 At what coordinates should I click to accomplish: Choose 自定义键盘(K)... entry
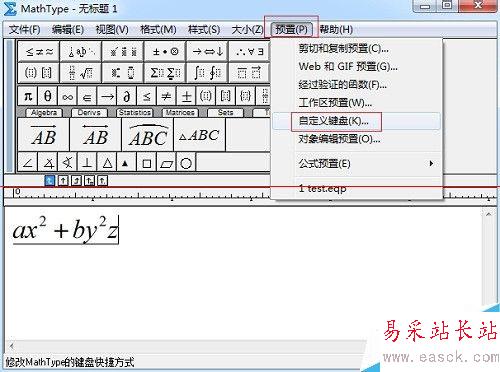coord(357,121)
